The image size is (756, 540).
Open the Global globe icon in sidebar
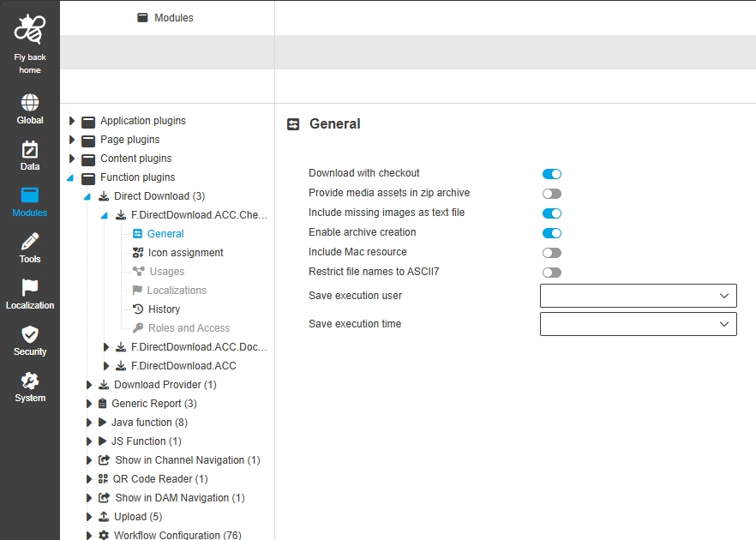coord(30,103)
